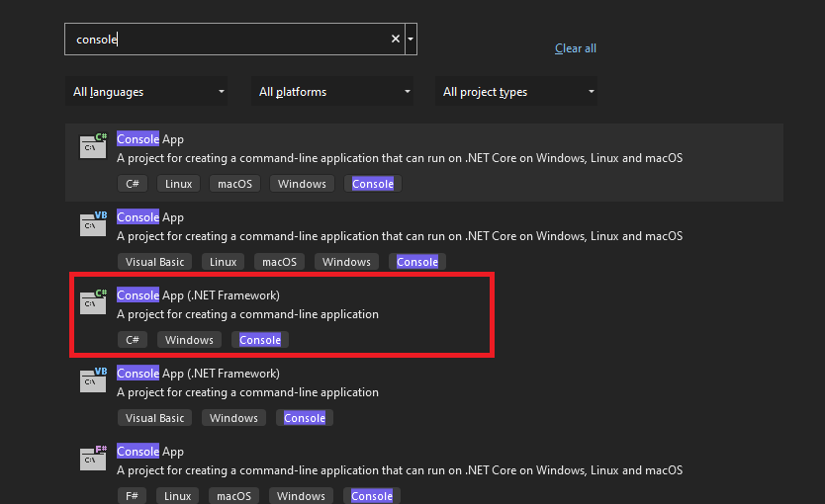
Task: Open the search history dropdown arrow
Action: [411, 39]
